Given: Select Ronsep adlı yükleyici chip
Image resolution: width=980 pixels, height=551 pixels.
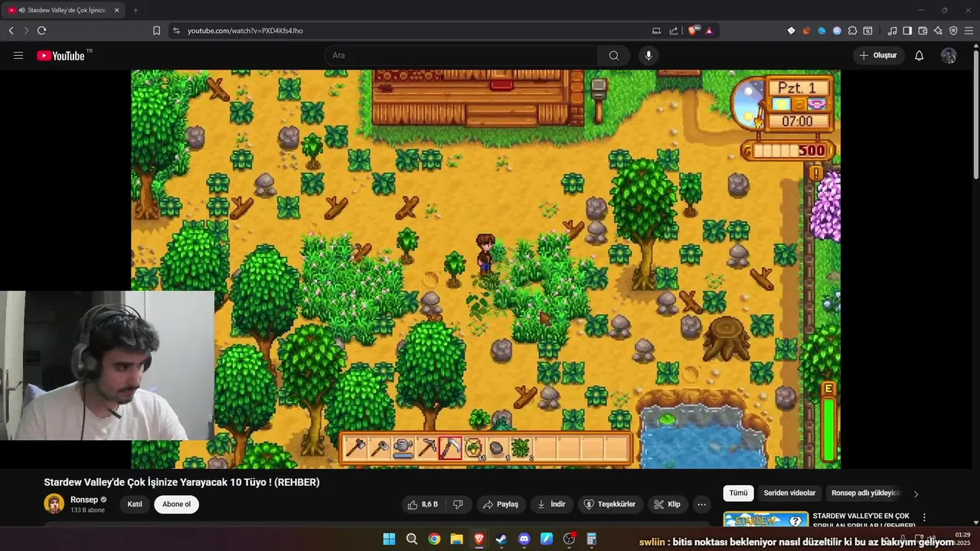Looking at the screenshot, I should pos(866,494).
